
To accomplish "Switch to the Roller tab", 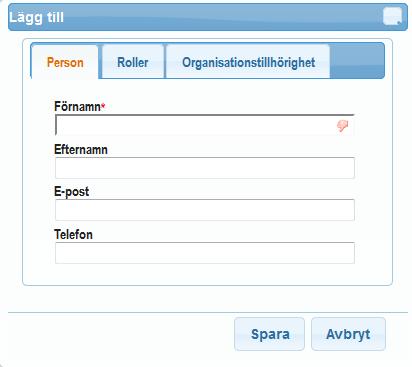I will (x=133, y=62).
